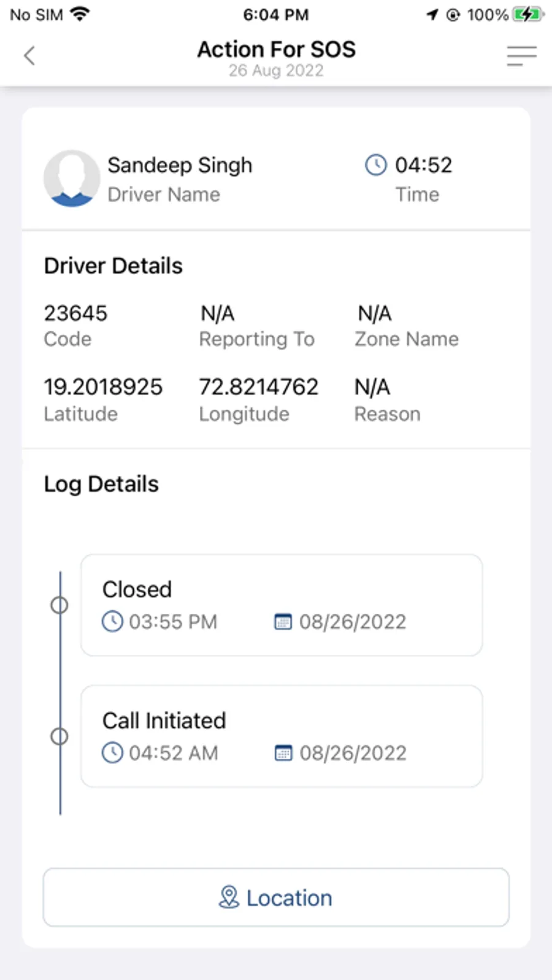This screenshot has height=980, width=552.
Task: Tap the calendar icon in Call Initiated entry
Action: tap(283, 752)
